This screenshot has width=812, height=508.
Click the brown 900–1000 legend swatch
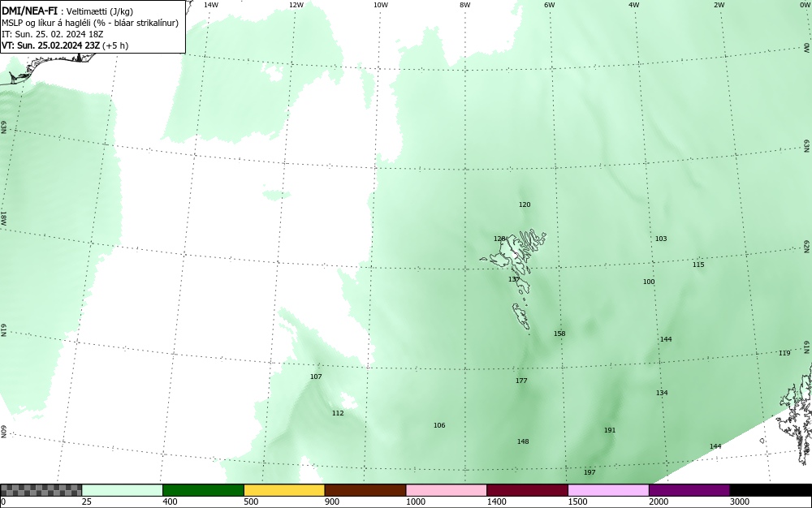coord(365,490)
